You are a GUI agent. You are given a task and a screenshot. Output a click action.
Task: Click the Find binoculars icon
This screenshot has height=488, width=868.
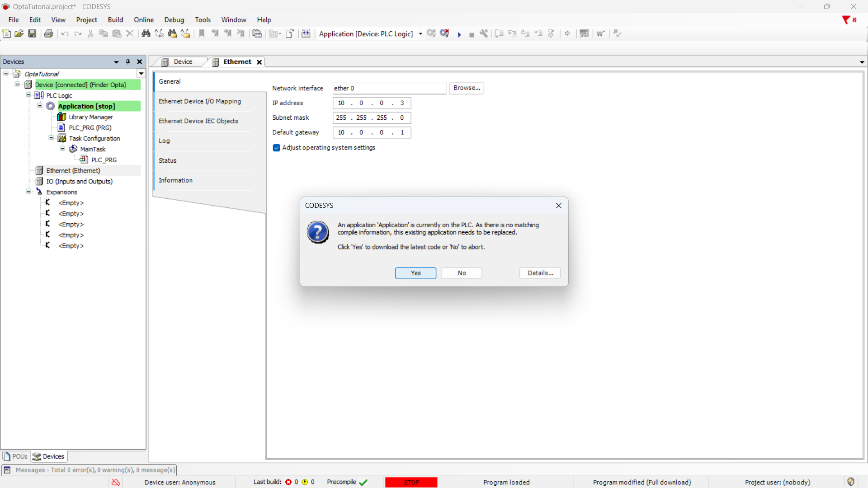(x=146, y=33)
